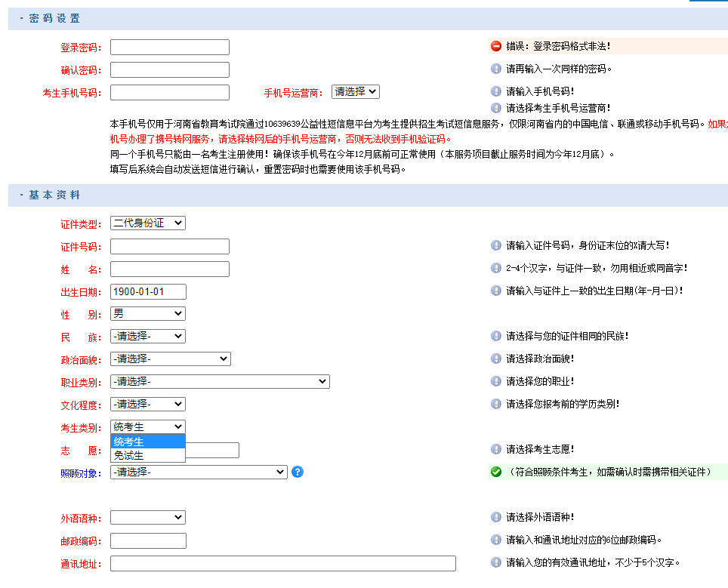Click info icon beside 请选择外语语种
This screenshot has width=728, height=588.
[x=496, y=517]
